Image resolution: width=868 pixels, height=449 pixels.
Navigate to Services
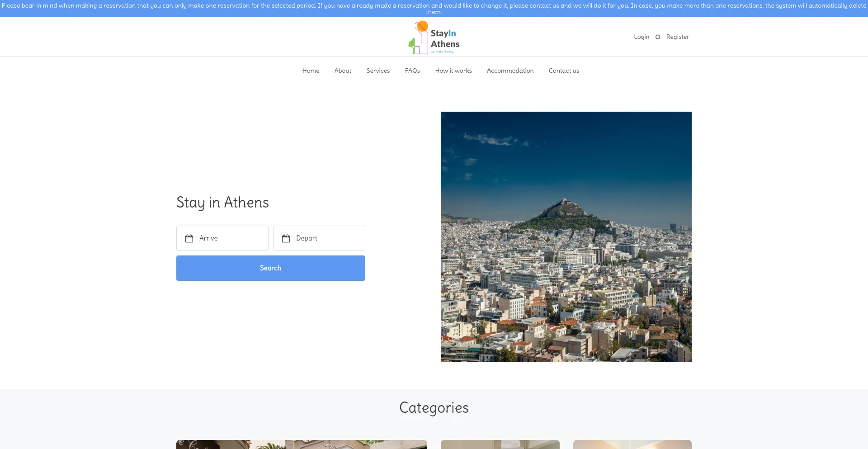378,71
